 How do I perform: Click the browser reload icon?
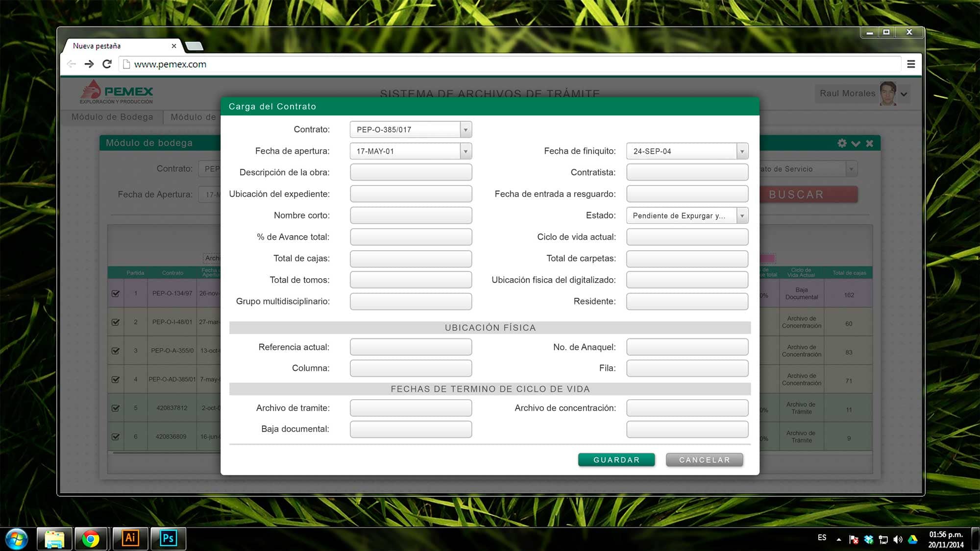pos(107,64)
